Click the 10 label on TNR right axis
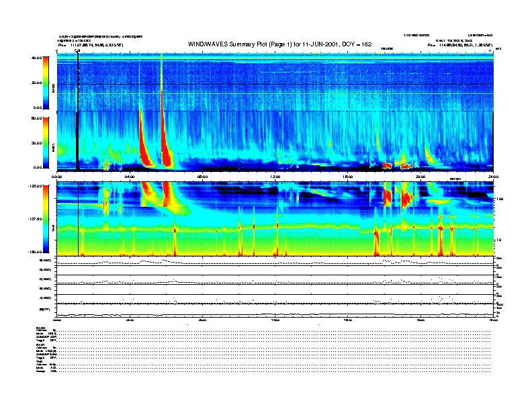This screenshot has height=411, width=532. coord(498,240)
